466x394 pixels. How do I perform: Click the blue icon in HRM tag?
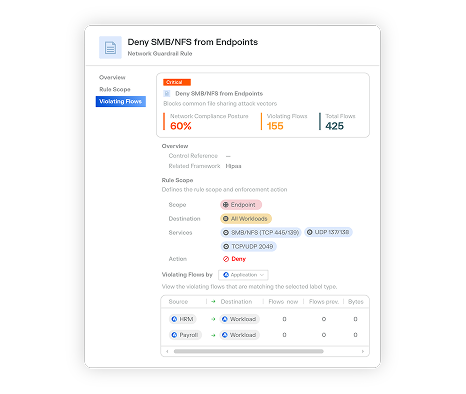174,319
